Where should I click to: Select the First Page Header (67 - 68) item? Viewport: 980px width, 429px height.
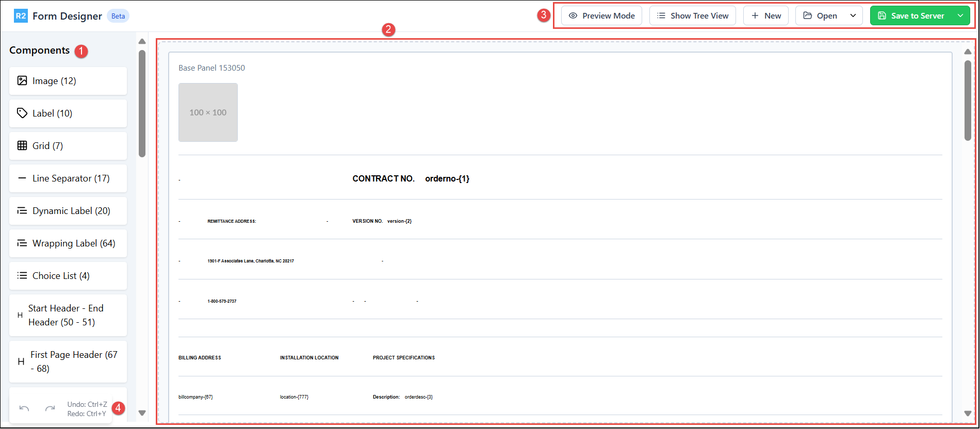click(68, 361)
